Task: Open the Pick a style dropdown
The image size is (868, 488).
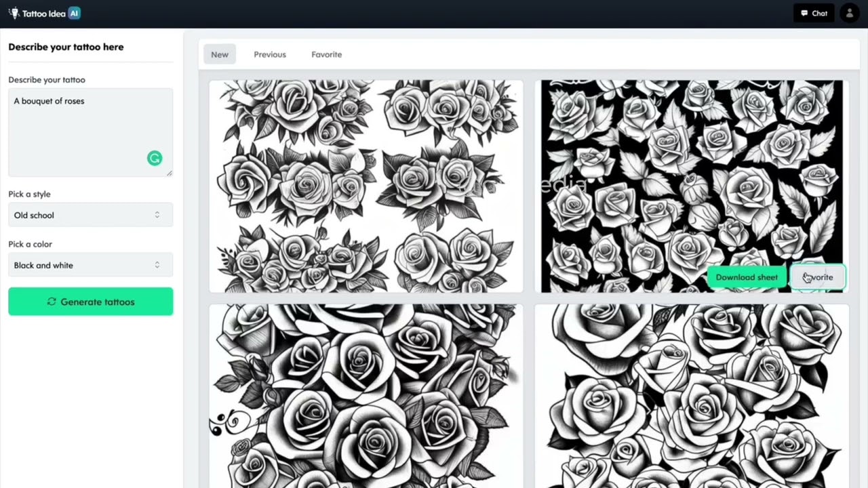Action: 90,215
